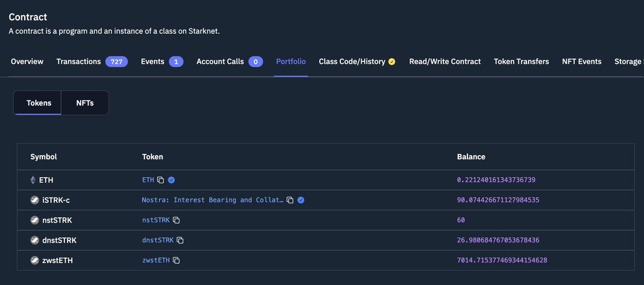Viewport: 644px width, 285px height.
Task: Click the zwstETH symbol text
Action: pyautogui.click(x=57, y=260)
